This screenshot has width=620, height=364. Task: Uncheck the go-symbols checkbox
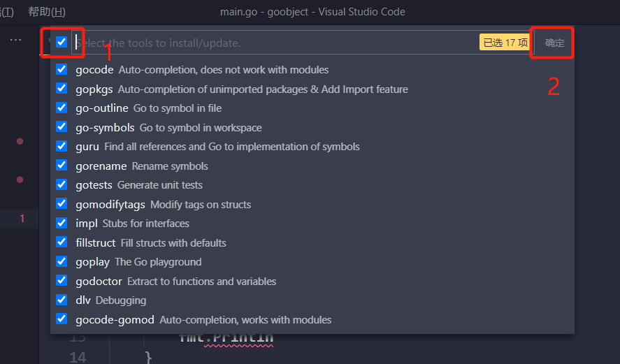[62, 127]
